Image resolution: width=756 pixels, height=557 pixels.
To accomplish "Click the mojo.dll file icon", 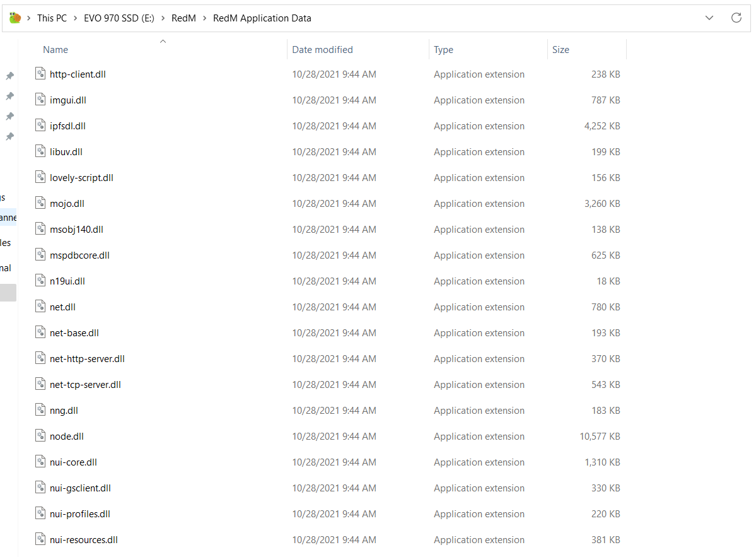I will pyautogui.click(x=40, y=203).
